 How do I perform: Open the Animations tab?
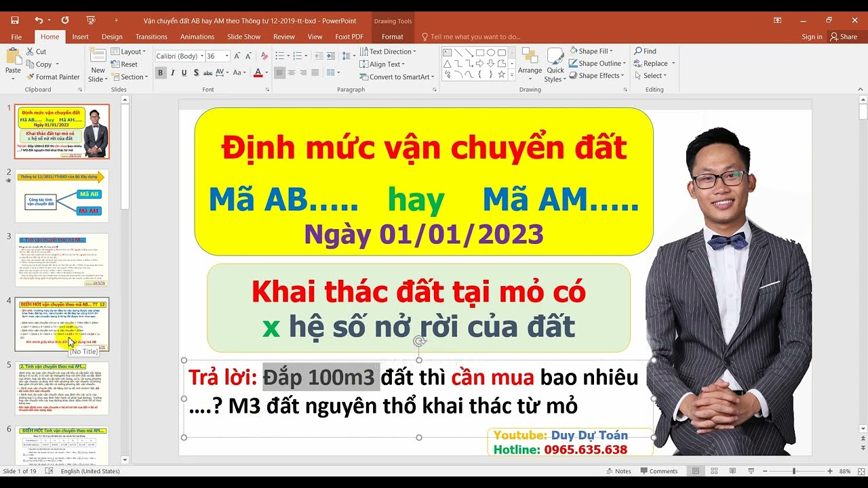[x=197, y=37]
